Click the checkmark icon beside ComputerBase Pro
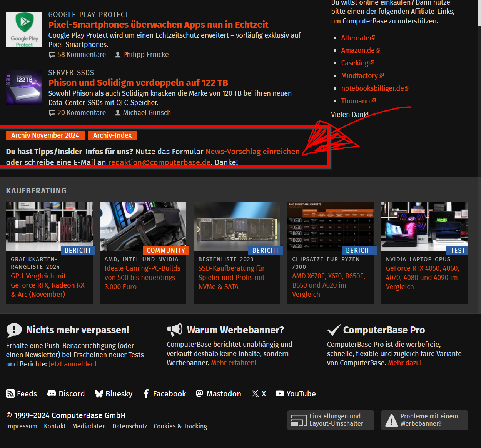This screenshot has height=448, width=481. click(x=334, y=330)
